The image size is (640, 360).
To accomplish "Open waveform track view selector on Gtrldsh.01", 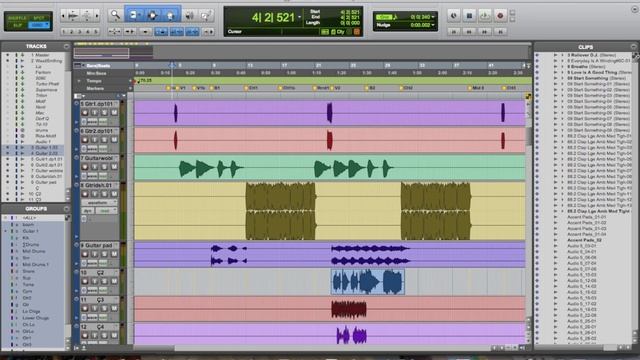I will (99, 202).
